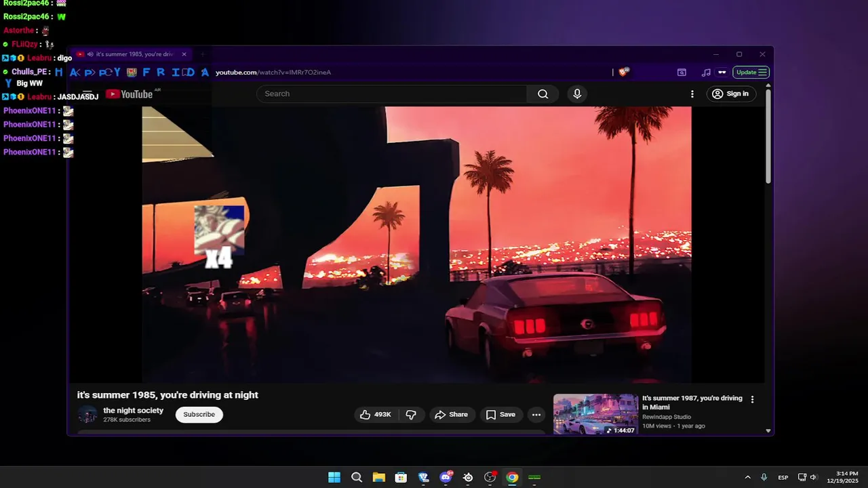Click the Sign in button
This screenshot has height=488, width=868.
[x=731, y=94]
